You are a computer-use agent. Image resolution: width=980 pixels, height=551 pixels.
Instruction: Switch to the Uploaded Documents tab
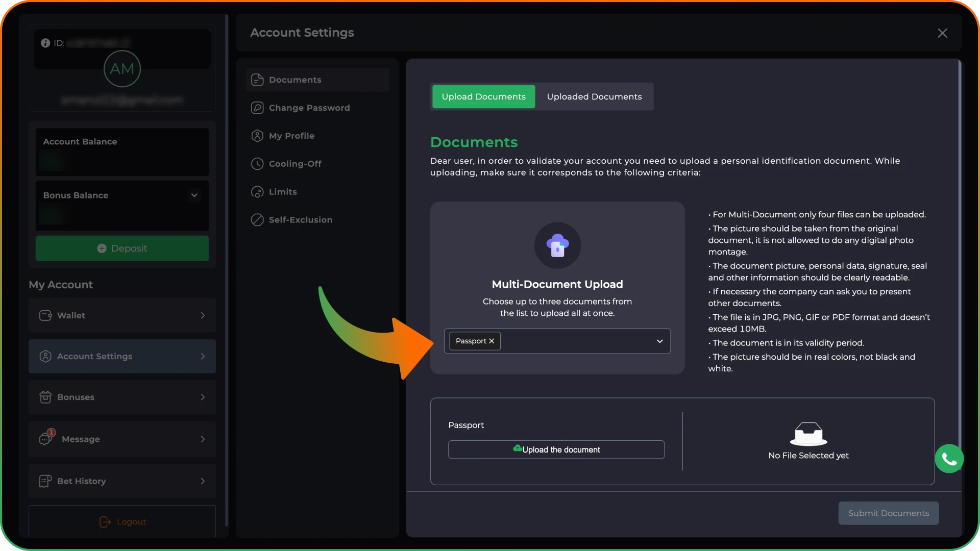pos(594,96)
